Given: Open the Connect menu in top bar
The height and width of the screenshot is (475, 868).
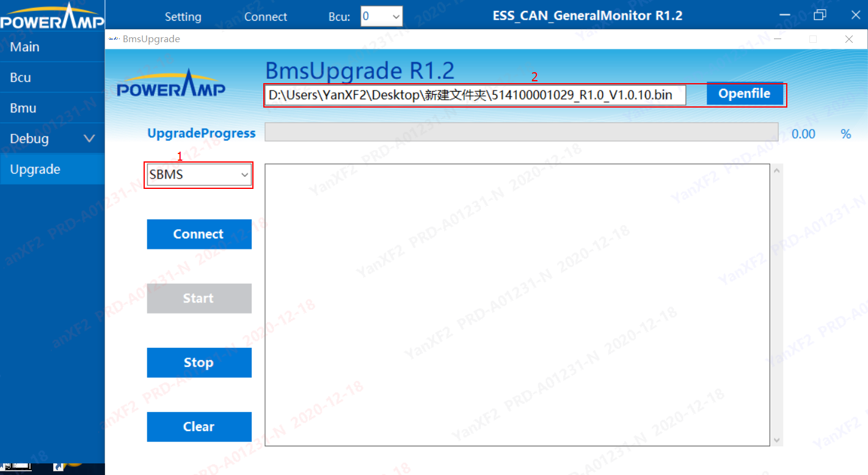Looking at the screenshot, I should coord(265,17).
